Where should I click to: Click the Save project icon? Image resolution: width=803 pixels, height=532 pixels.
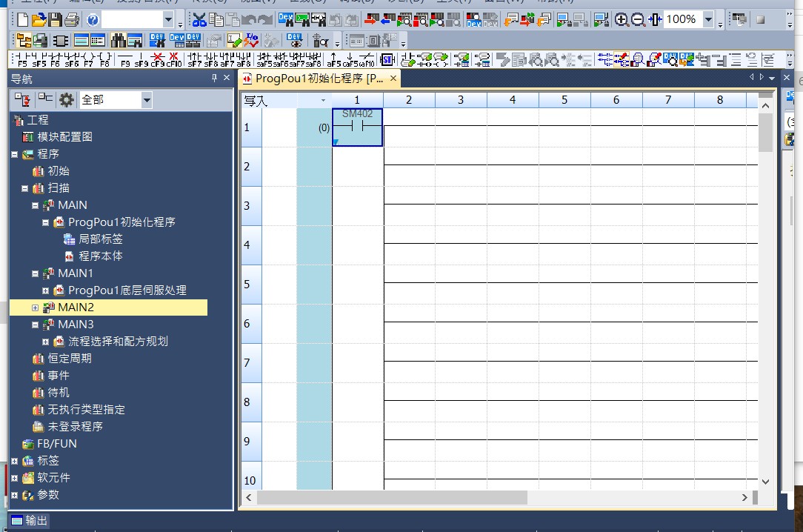pos(55,20)
